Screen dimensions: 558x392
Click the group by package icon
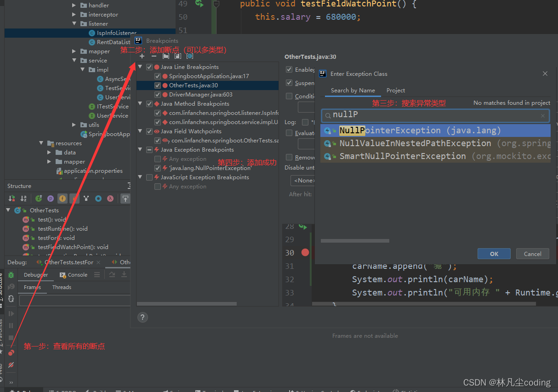point(166,56)
